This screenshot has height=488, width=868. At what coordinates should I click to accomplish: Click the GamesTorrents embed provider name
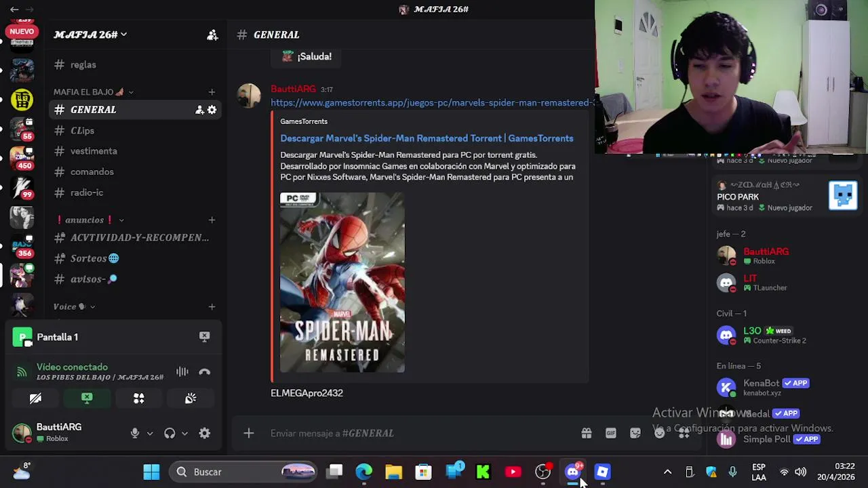[304, 121]
